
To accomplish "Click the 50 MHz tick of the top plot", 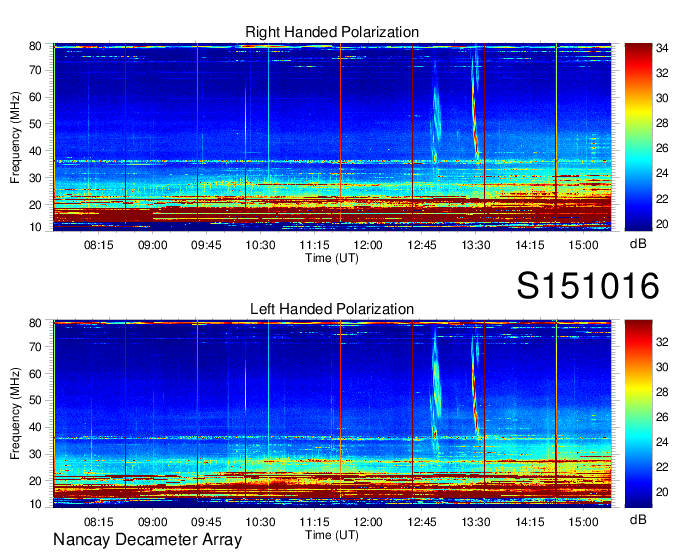I will [35, 124].
